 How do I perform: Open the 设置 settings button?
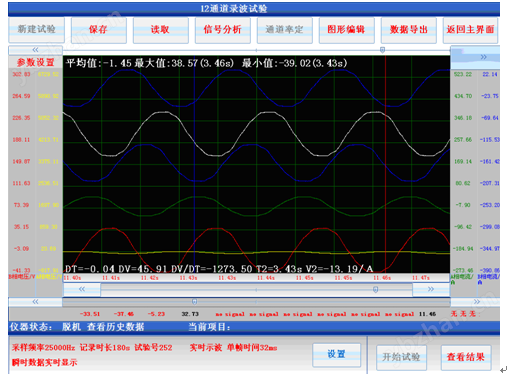coord(336,354)
